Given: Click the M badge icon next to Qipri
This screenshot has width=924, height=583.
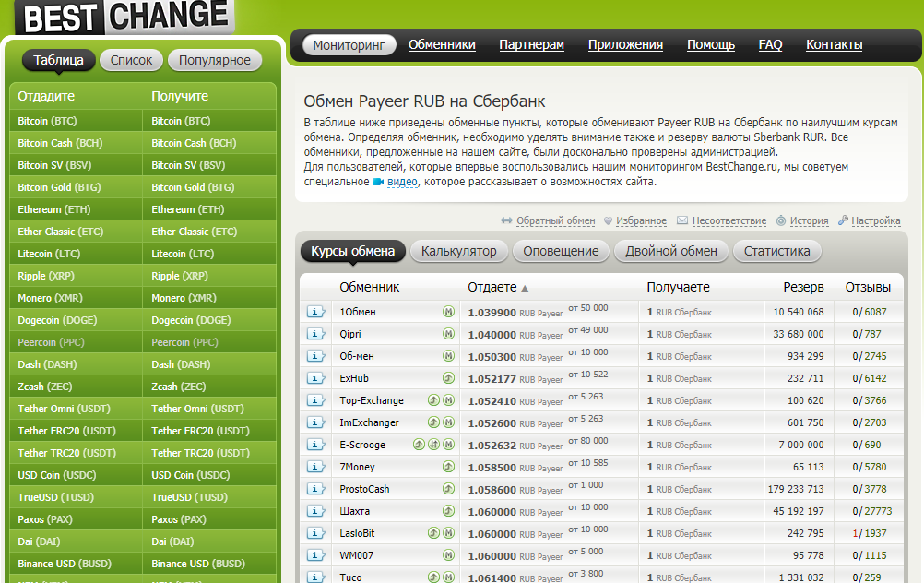Looking at the screenshot, I should 448,334.
